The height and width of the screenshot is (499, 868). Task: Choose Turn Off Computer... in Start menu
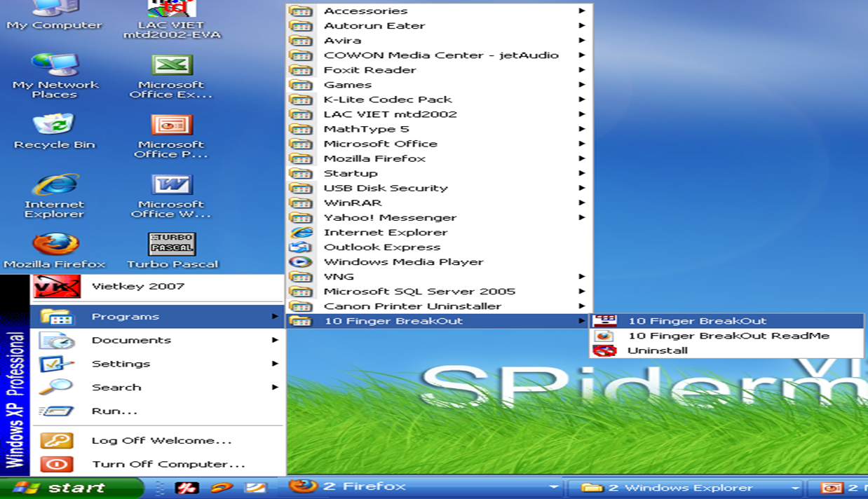point(158,464)
